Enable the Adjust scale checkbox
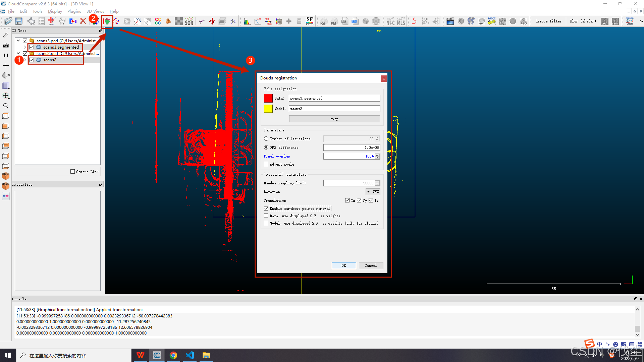The image size is (644, 362). pos(266,164)
